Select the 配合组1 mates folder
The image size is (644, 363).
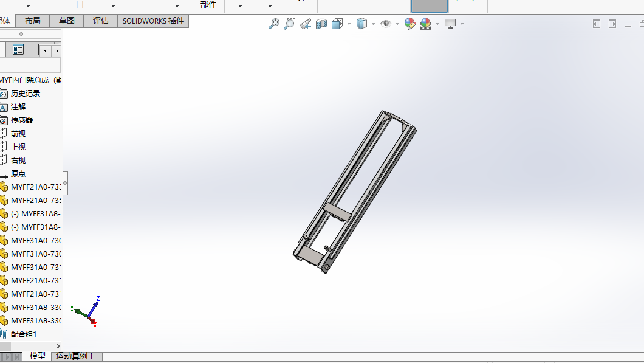pyautogui.click(x=24, y=334)
